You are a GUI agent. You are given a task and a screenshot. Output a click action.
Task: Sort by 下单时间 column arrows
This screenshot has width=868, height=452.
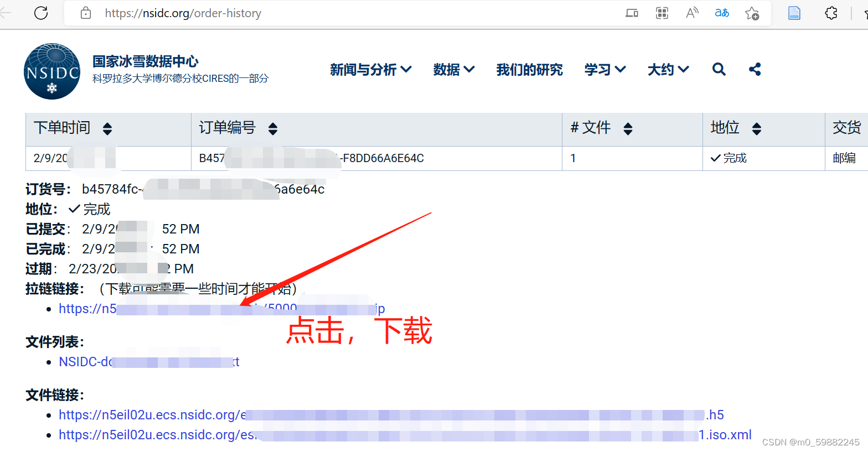[107, 129]
